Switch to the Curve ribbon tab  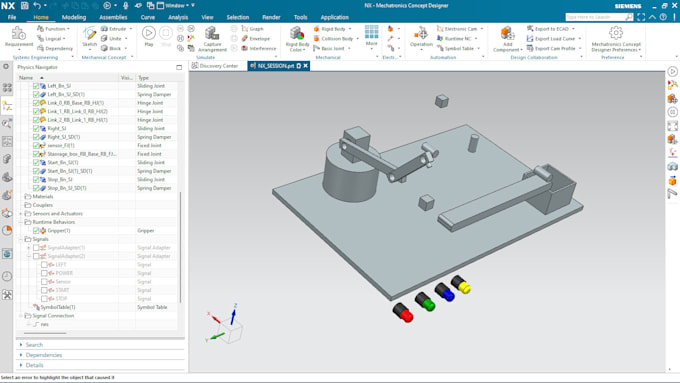coord(147,17)
